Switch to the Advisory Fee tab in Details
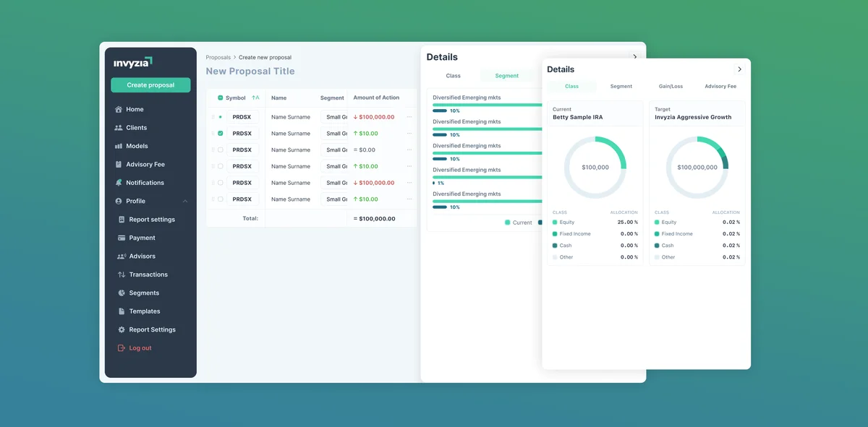 coord(720,87)
